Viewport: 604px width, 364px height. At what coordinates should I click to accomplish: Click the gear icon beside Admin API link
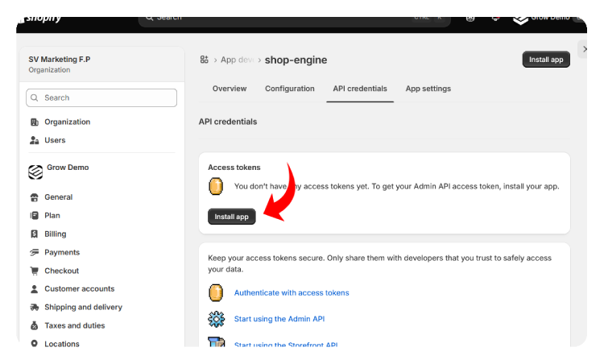(216, 319)
